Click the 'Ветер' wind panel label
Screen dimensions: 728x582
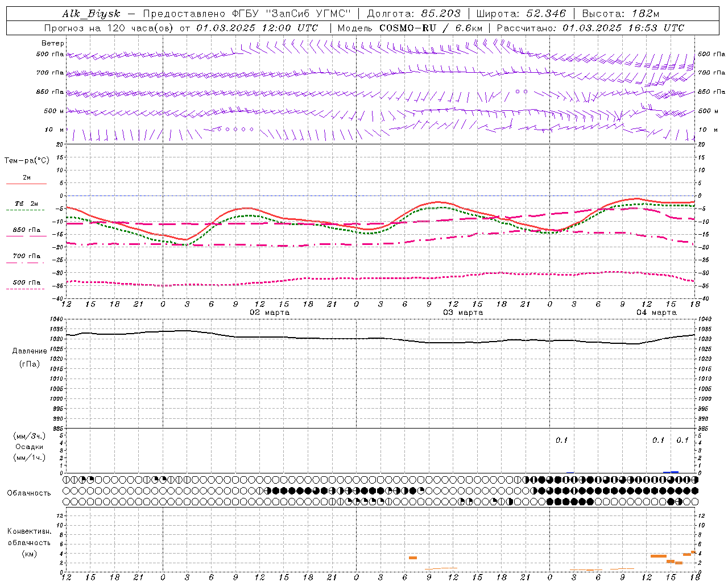(x=53, y=43)
